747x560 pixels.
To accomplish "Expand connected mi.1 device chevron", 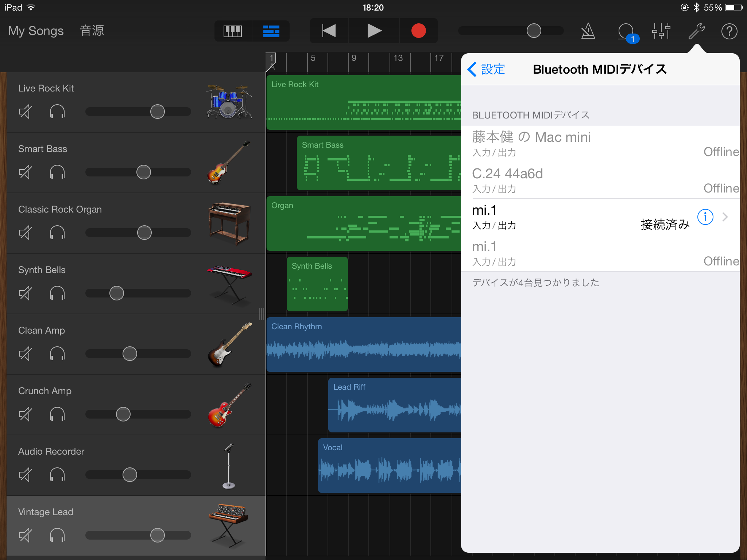I will pos(725,217).
